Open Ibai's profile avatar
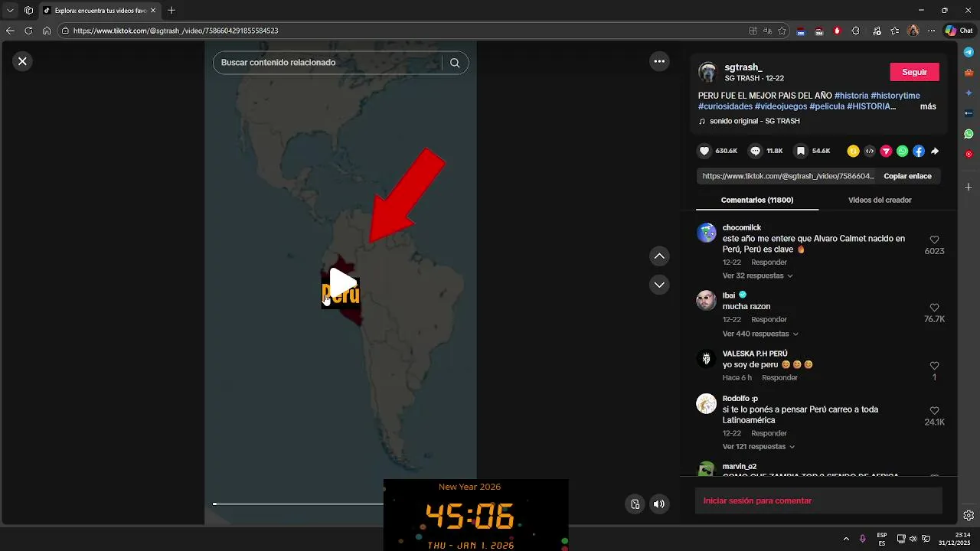 pyautogui.click(x=706, y=301)
